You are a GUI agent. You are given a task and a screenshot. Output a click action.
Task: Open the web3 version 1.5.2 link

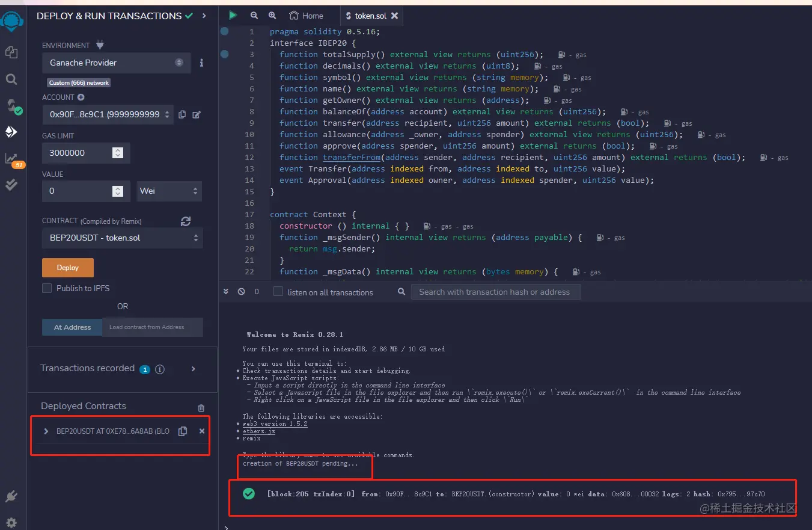click(275, 424)
